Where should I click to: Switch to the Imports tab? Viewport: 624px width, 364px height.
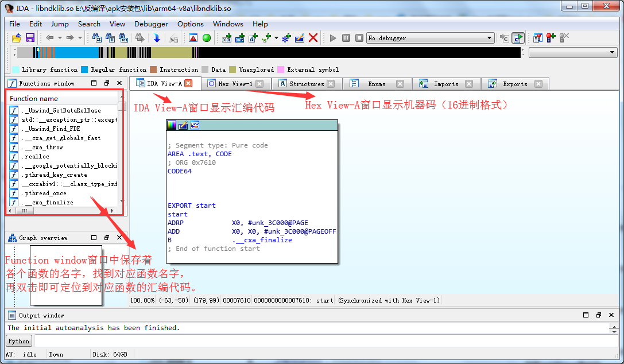[x=446, y=84]
